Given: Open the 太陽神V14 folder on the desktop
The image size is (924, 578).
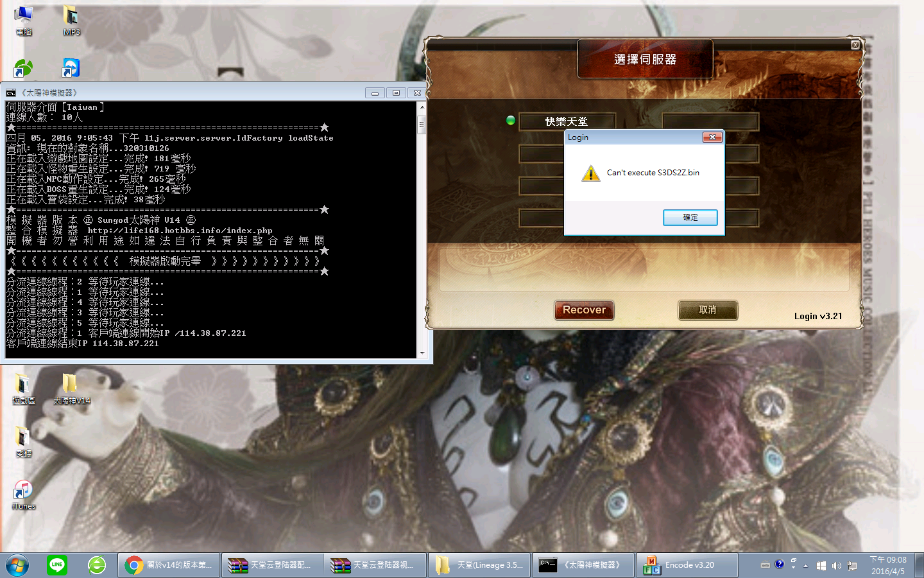Looking at the screenshot, I should pyautogui.click(x=71, y=389).
